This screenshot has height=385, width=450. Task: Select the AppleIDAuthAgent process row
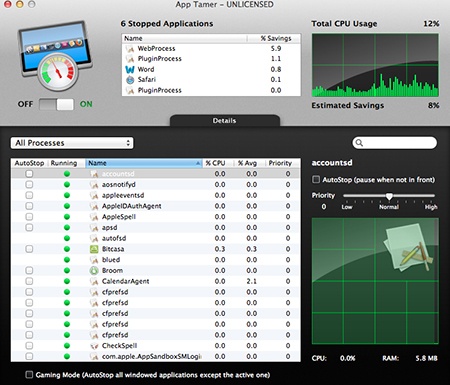click(x=156, y=206)
